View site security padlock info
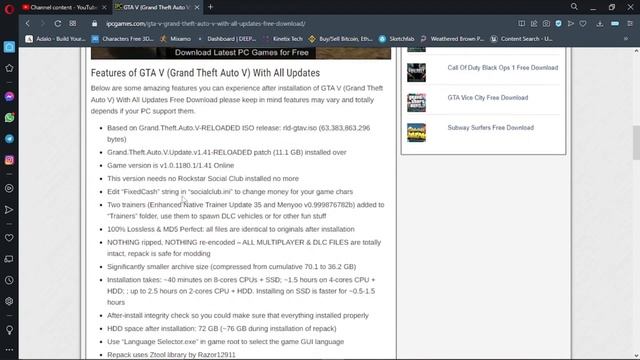The image size is (640, 360). click(x=95, y=24)
